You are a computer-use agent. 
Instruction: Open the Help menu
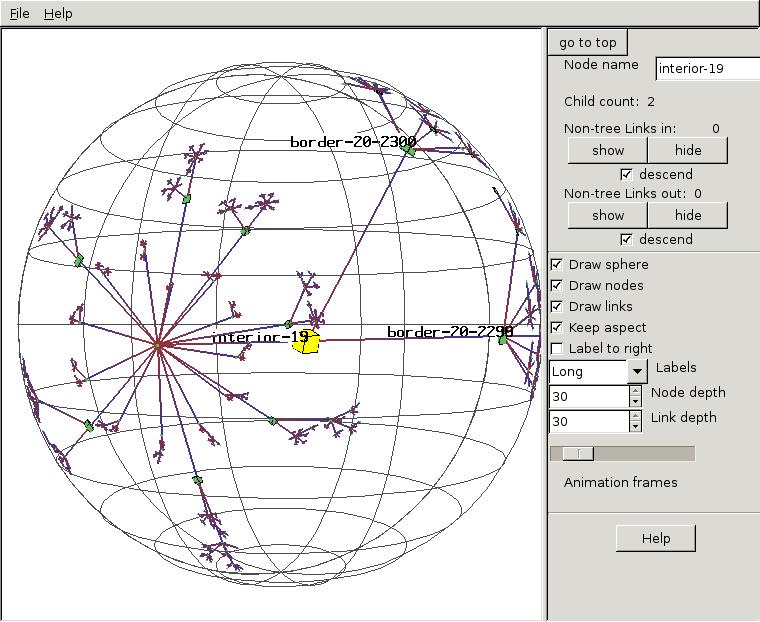(58, 14)
